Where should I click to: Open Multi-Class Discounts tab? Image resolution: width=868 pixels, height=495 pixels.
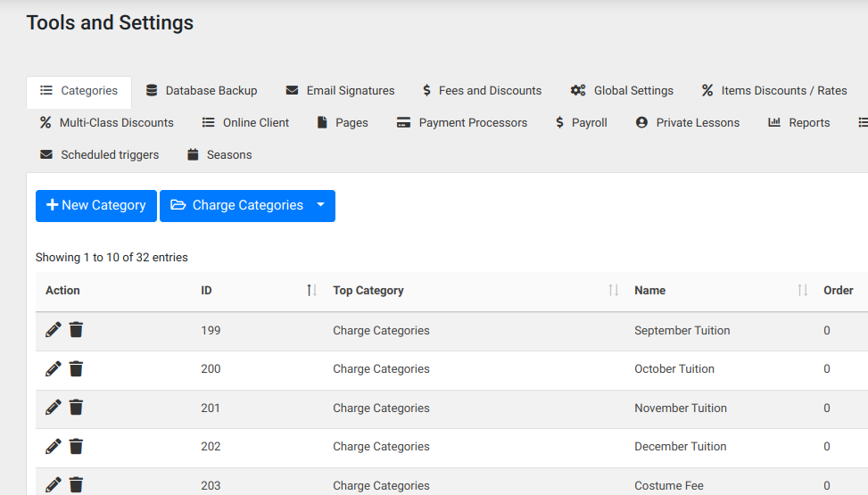[x=106, y=123]
